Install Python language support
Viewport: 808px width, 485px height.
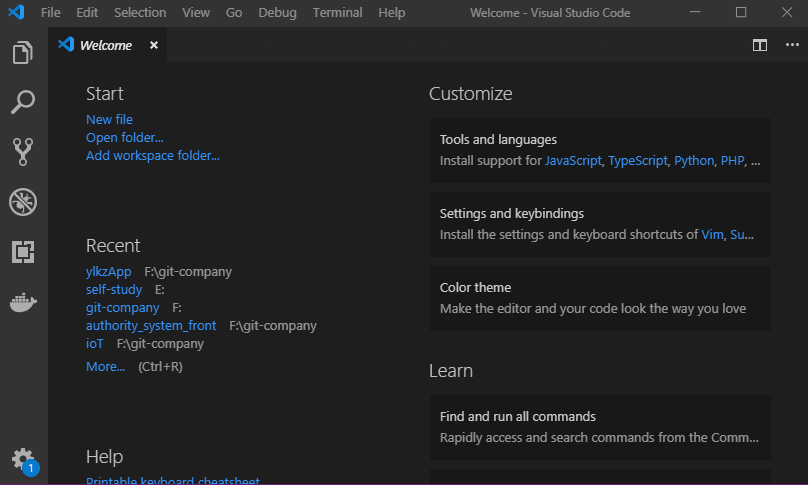pos(694,161)
